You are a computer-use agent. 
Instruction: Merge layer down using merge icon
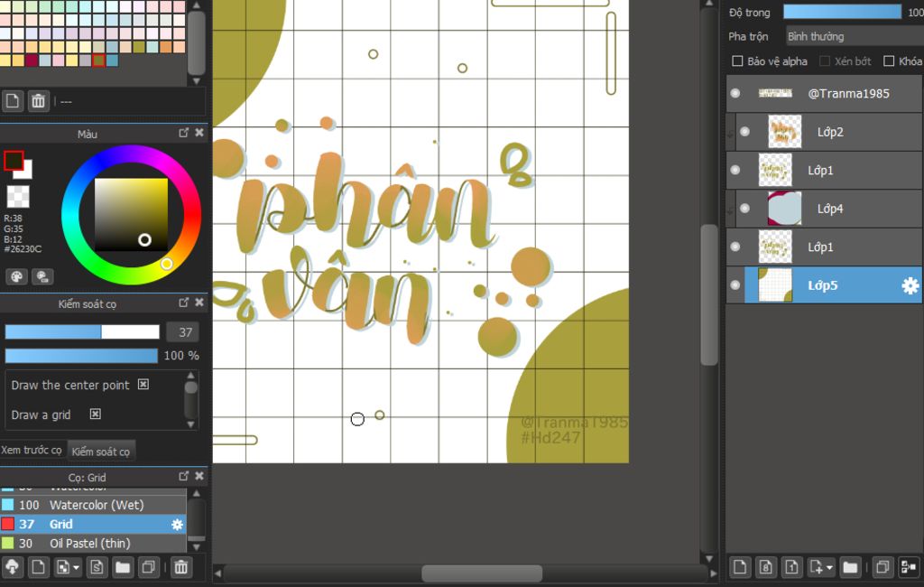pos(908,567)
